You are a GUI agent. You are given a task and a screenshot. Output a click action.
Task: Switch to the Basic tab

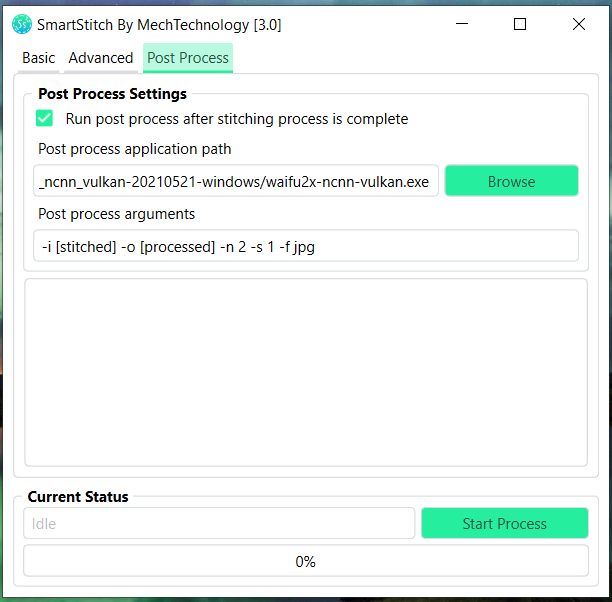pyautogui.click(x=38, y=58)
